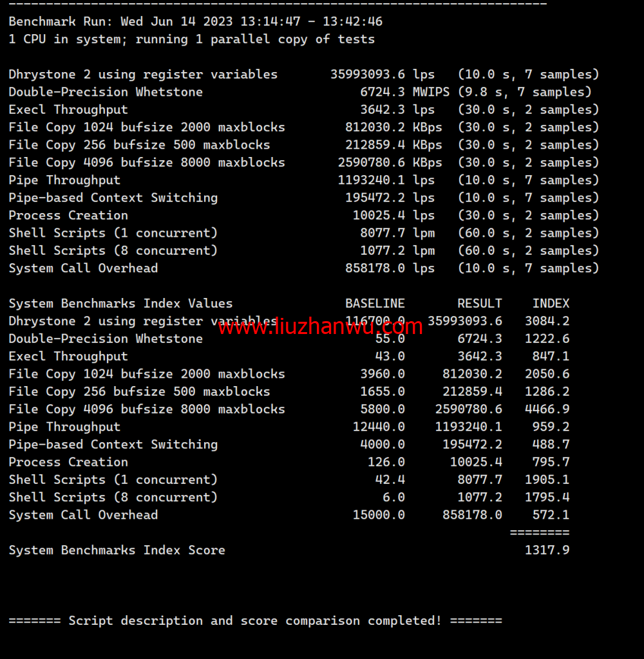Click File Copy 1024 bufsize result 812030.2 KBps

393,127
